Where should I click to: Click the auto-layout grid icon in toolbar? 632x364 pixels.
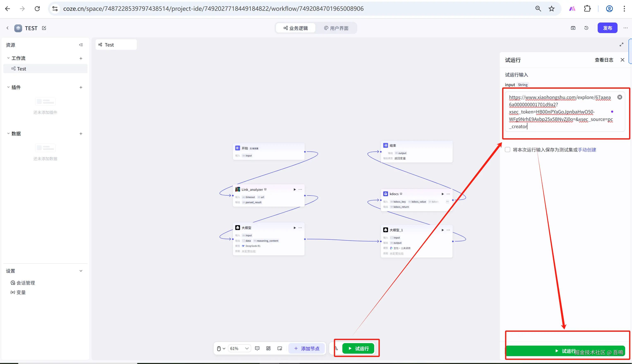pos(268,348)
